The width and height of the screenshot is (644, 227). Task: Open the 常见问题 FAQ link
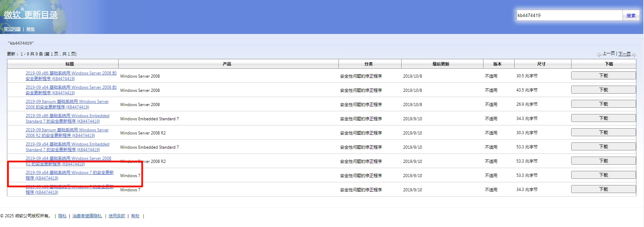coord(12,29)
